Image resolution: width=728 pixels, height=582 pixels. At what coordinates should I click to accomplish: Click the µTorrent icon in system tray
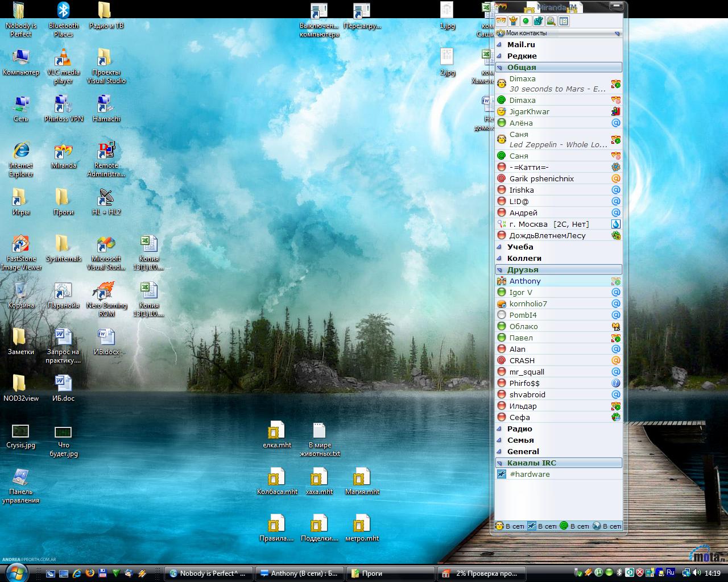tap(598, 573)
